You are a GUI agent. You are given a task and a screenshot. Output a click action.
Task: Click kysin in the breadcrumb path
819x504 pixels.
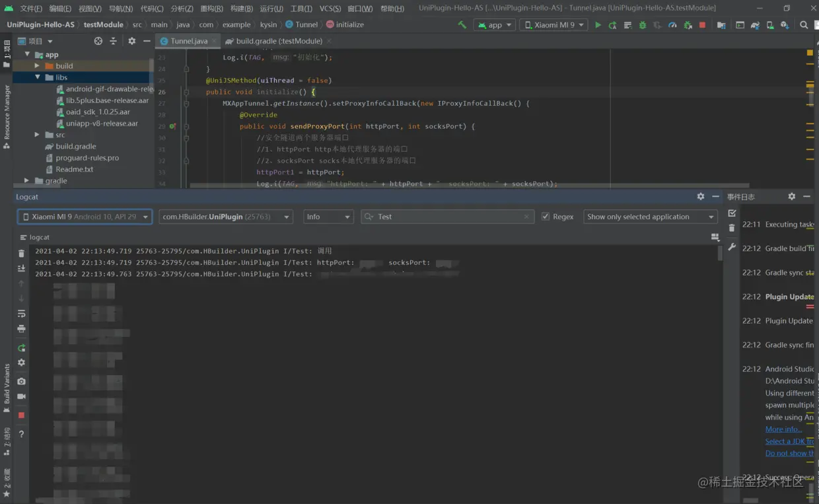pos(268,24)
